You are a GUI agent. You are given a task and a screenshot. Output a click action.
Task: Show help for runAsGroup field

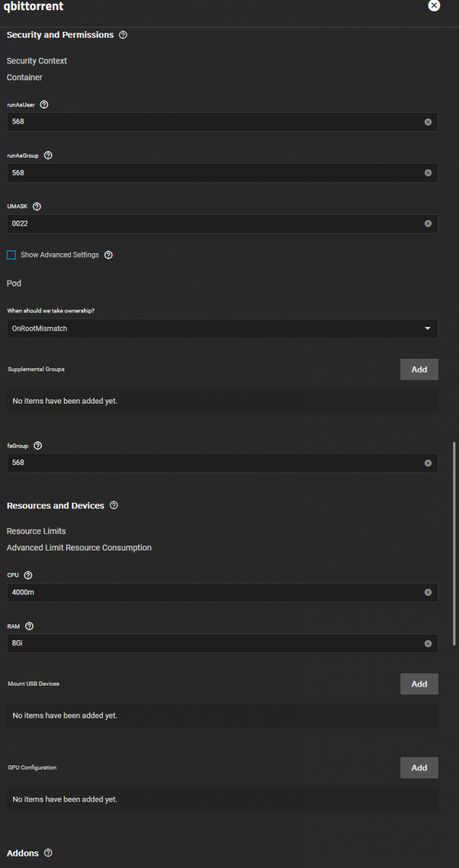[48, 155]
